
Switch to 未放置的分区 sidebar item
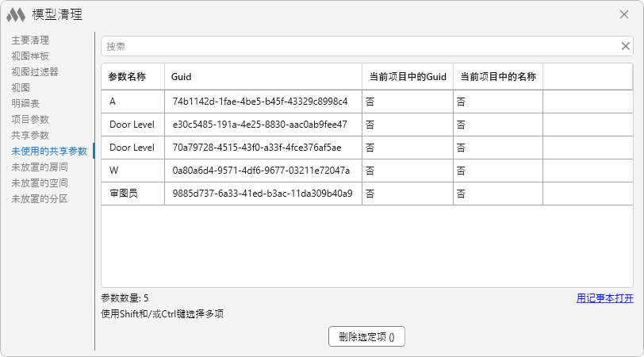[40, 198]
